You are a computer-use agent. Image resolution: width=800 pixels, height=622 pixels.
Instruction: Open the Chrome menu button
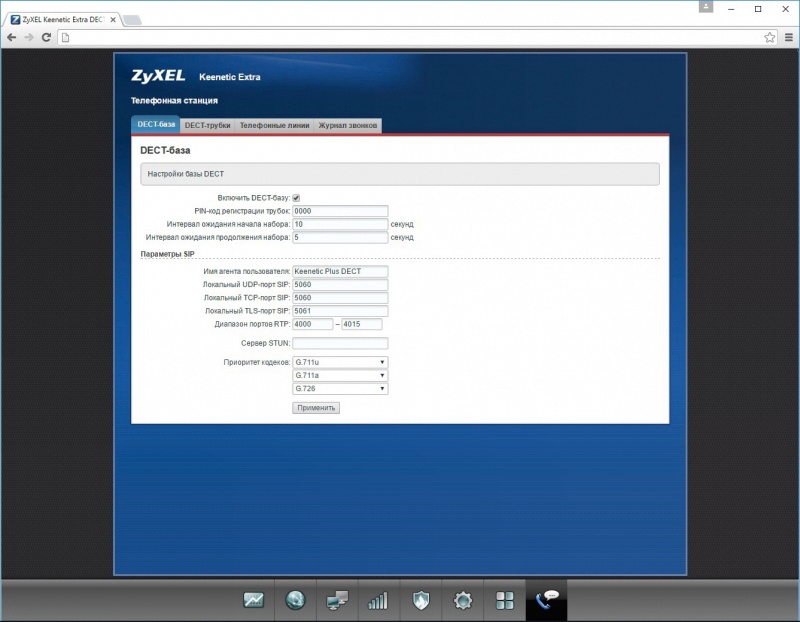tap(786, 37)
